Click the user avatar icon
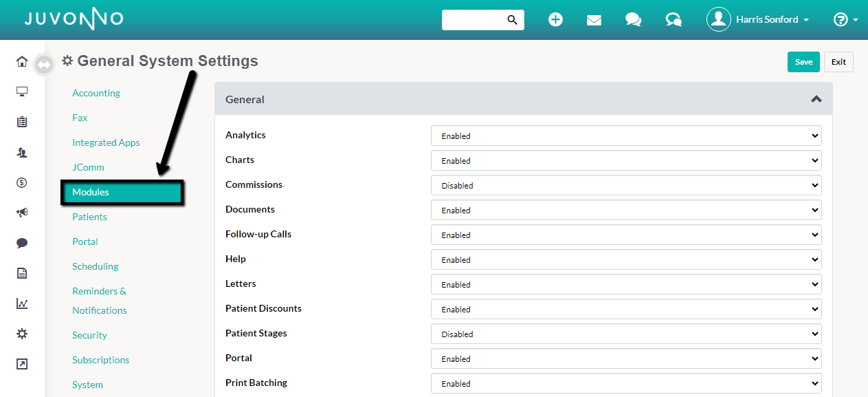Image resolution: width=868 pixels, height=397 pixels. point(718,19)
